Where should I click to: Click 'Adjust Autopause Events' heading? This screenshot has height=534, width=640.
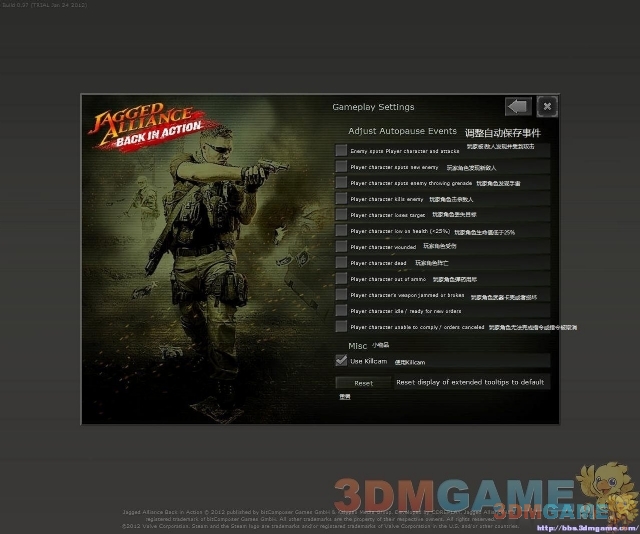pyautogui.click(x=402, y=131)
